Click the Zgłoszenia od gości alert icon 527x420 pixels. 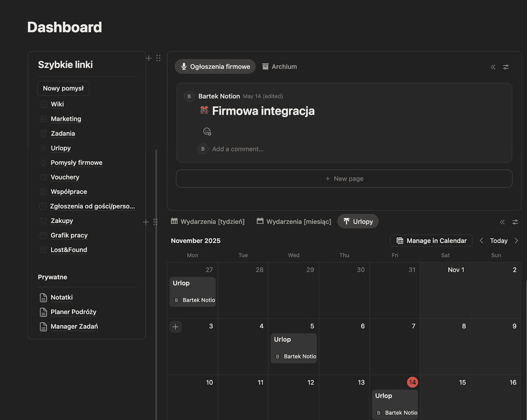[x=43, y=206]
